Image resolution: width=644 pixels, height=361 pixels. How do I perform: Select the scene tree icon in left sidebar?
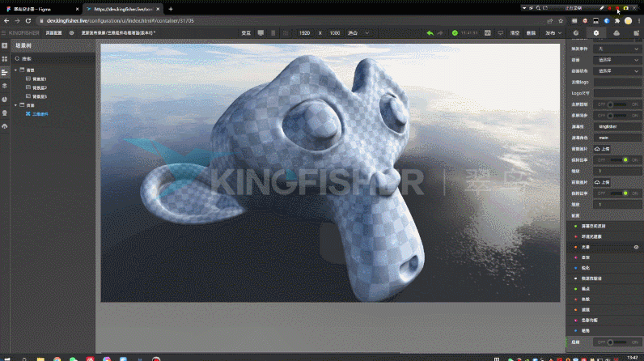pos(5,73)
